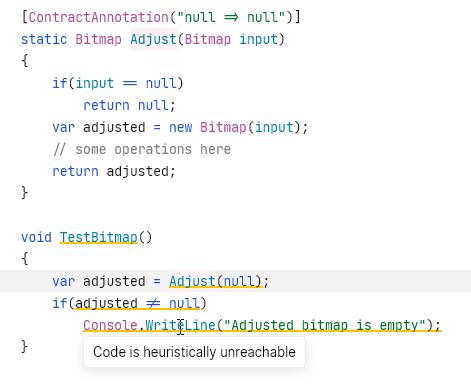
Task: Click the "null ⇒ null" contract string
Action: [231, 17]
